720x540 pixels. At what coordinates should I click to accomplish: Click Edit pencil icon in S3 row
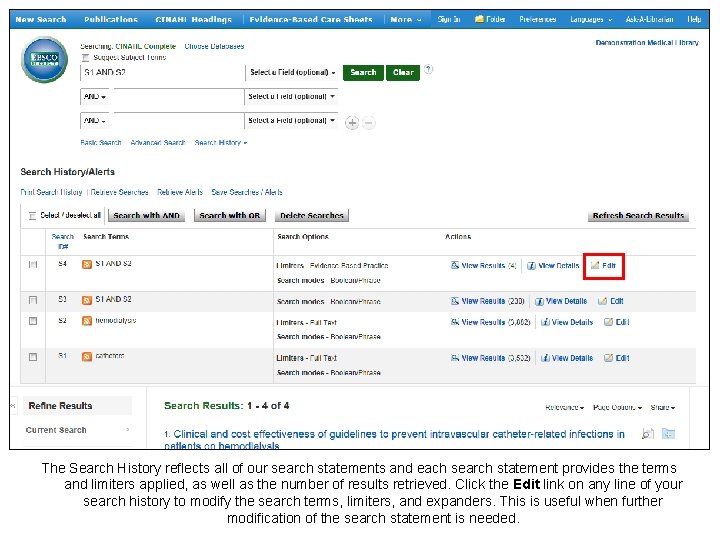[x=602, y=301]
